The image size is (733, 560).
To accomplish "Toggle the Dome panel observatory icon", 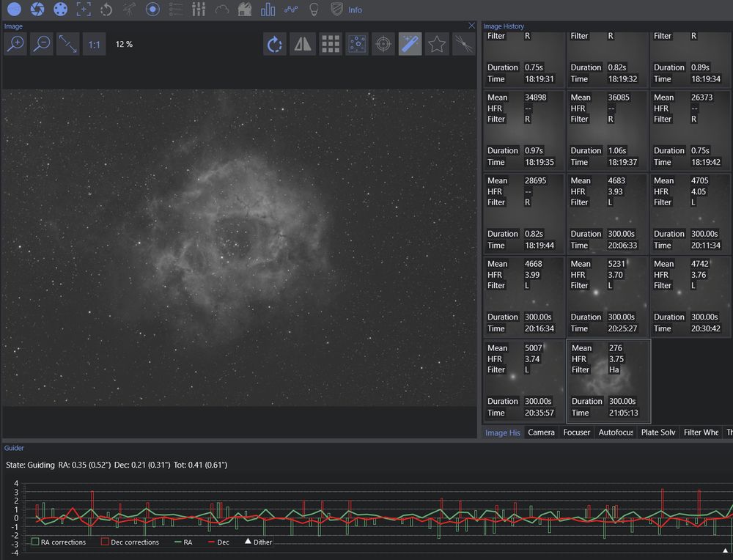I will pos(245,9).
